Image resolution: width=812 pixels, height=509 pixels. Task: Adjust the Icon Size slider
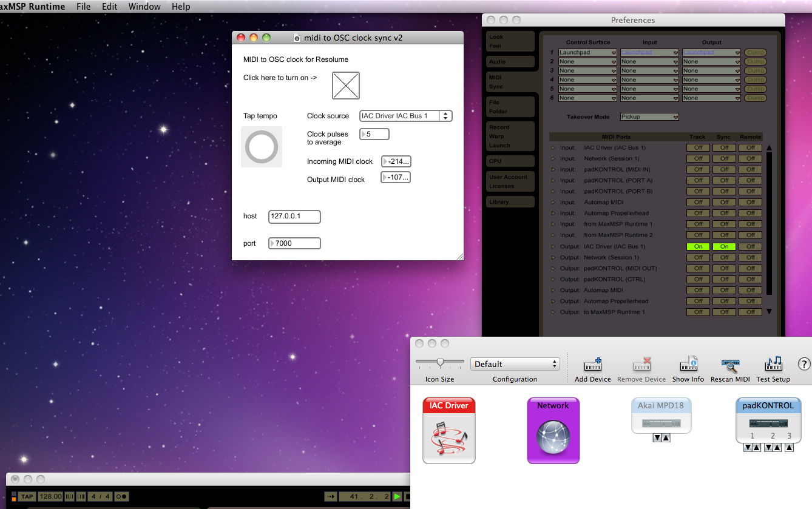[x=439, y=360]
